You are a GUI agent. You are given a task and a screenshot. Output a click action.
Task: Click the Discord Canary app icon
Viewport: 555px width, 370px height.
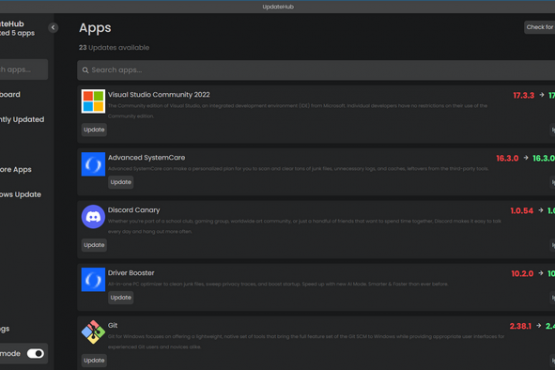(x=93, y=216)
